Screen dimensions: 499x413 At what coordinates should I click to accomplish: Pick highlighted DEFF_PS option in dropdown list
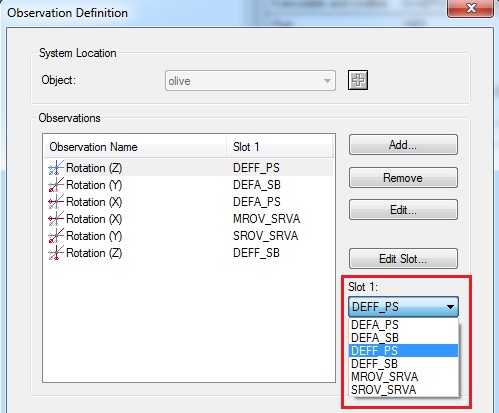tap(403, 351)
